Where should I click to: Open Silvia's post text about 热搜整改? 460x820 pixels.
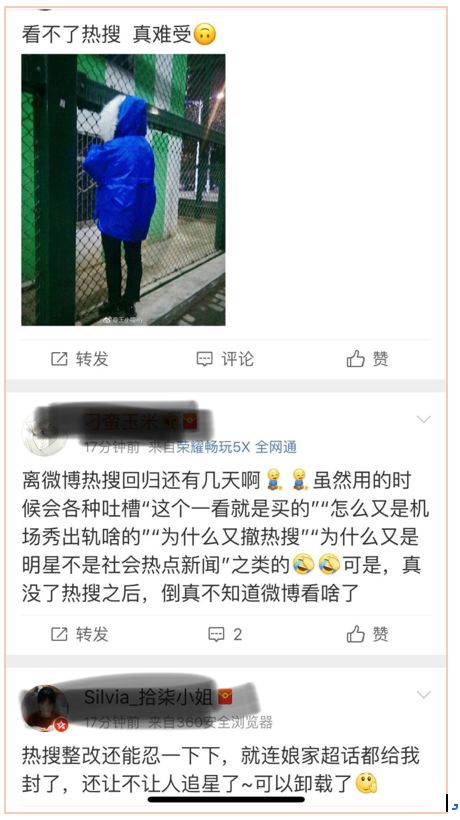pos(220,769)
